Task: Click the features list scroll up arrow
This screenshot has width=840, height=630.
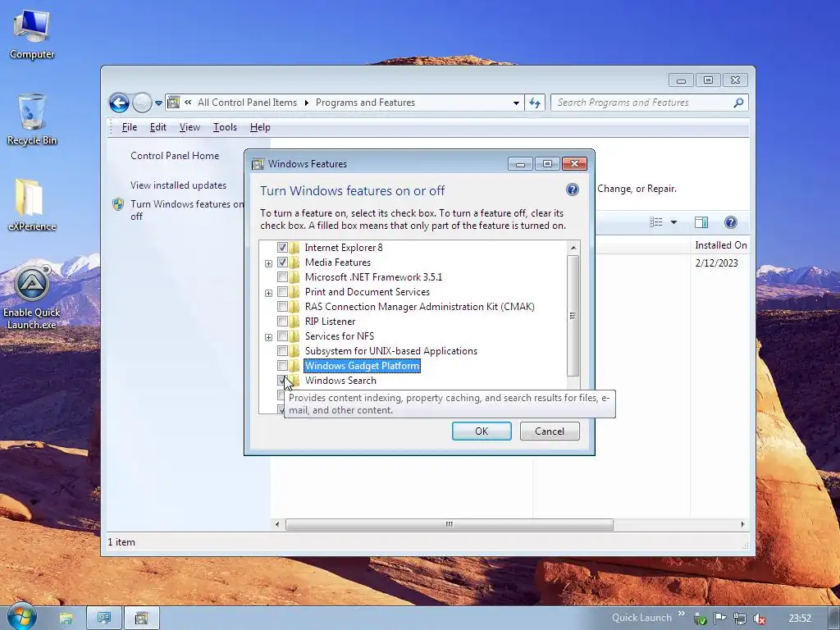Action: pyautogui.click(x=573, y=248)
